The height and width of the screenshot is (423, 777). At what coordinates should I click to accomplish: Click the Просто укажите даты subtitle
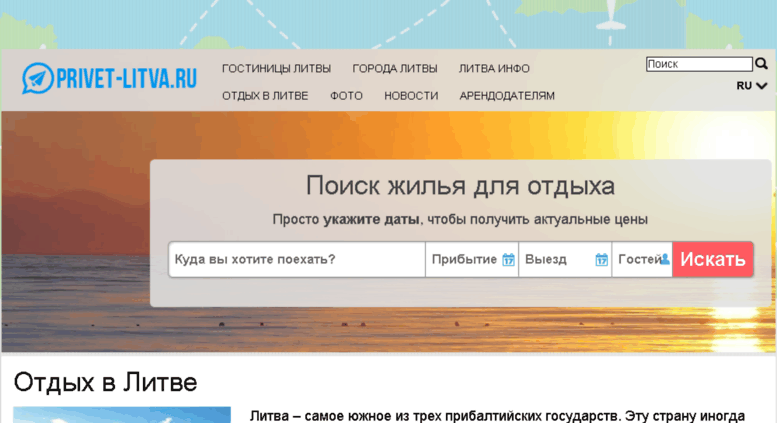coord(460,219)
